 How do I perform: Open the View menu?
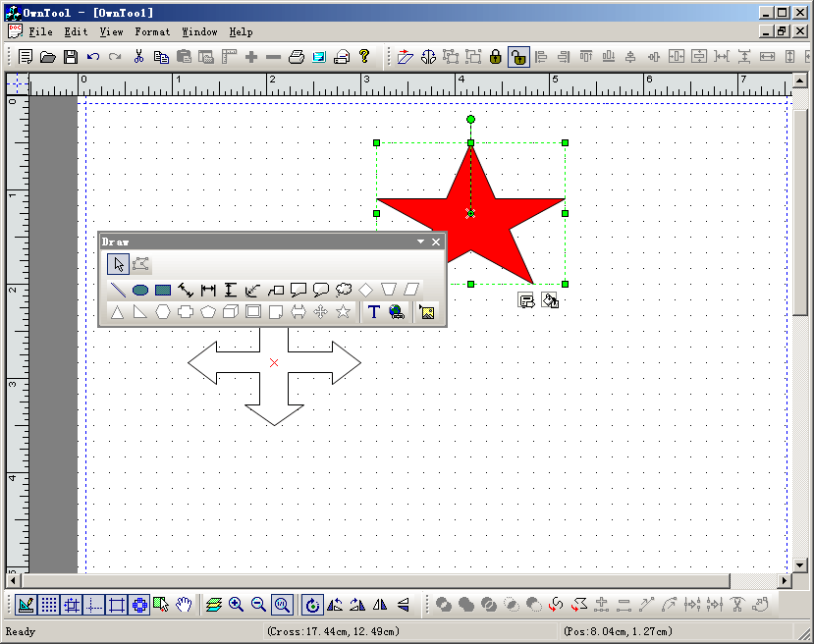111,31
